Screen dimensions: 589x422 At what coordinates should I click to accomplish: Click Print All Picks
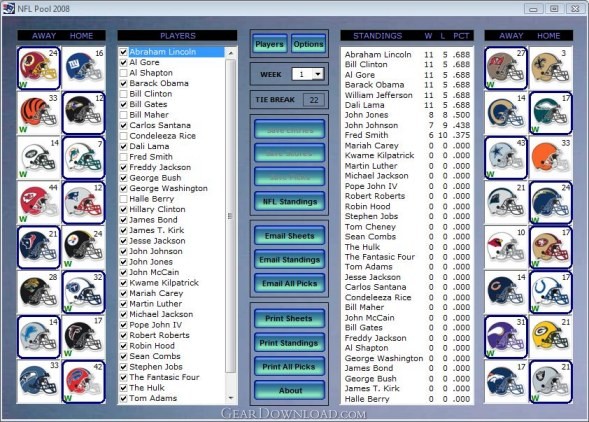coord(290,367)
